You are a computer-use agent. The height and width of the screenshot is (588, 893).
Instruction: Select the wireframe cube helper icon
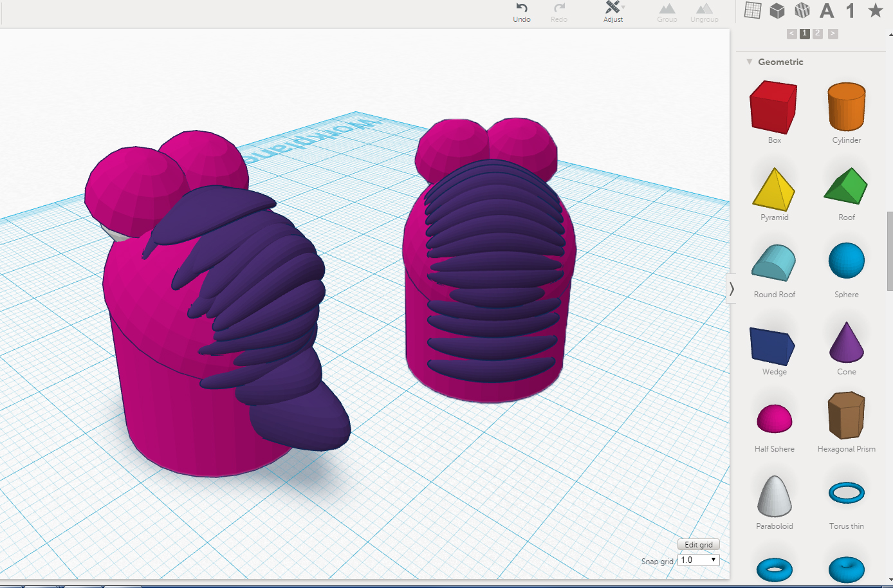point(802,10)
